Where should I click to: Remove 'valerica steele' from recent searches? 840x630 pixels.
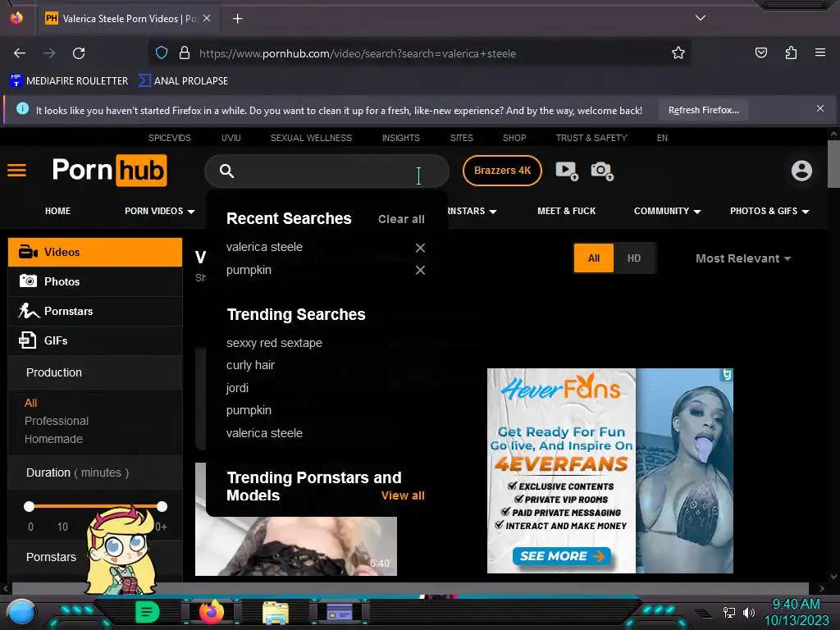[x=420, y=248]
